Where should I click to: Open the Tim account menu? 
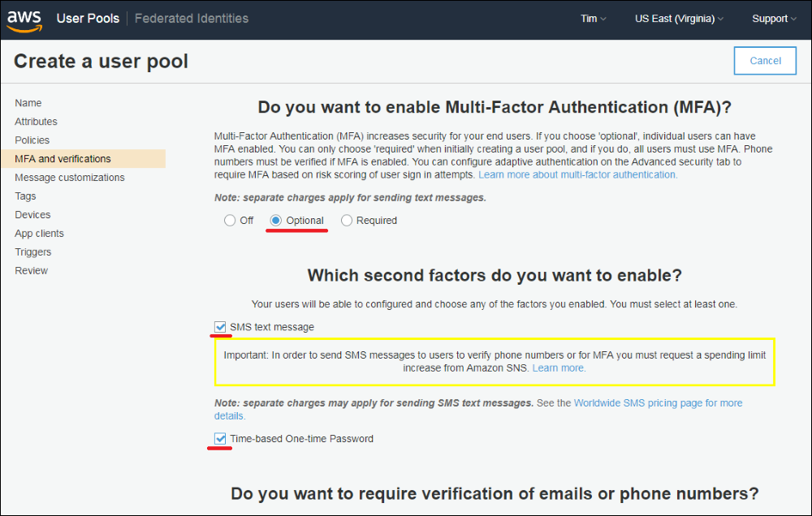pyautogui.click(x=593, y=18)
